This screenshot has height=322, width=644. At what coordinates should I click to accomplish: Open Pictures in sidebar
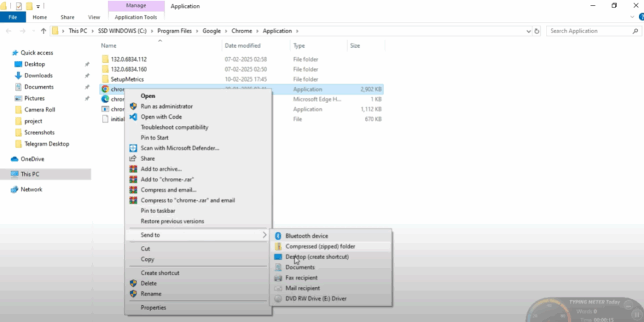35,98
